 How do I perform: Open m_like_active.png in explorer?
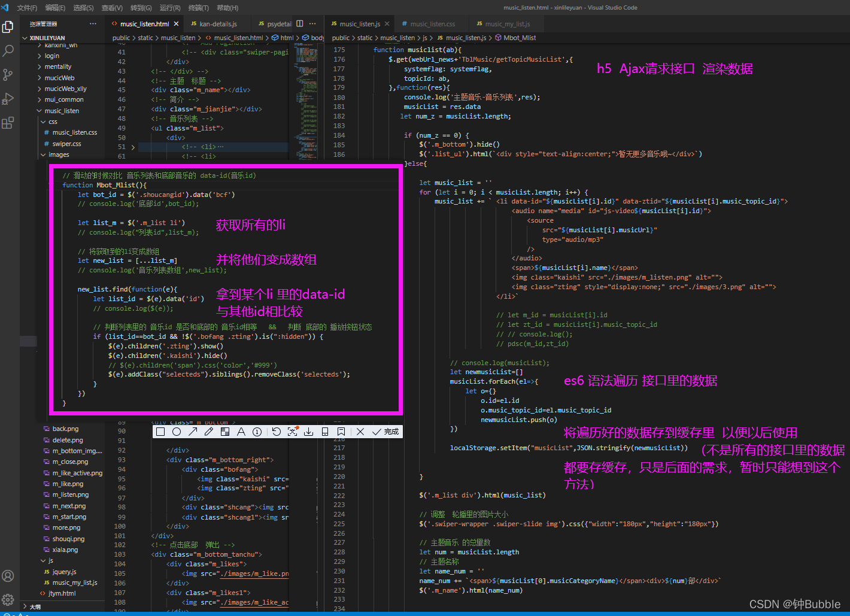77,473
